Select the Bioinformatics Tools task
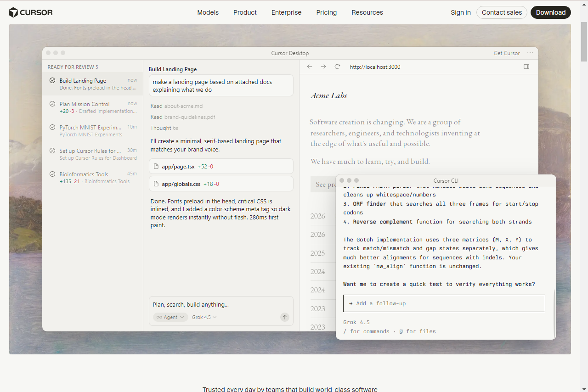This screenshot has height=392, width=588. tap(93, 178)
